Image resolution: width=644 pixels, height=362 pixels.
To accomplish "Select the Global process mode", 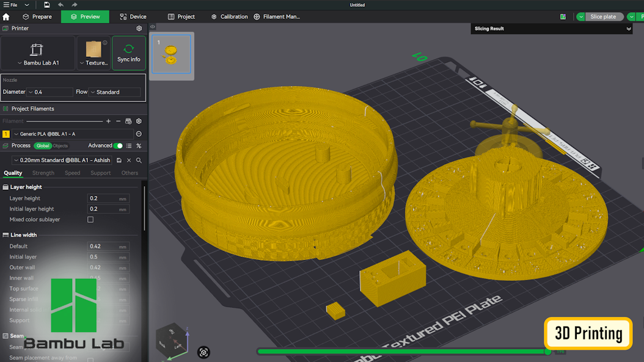I will (43, 146).
